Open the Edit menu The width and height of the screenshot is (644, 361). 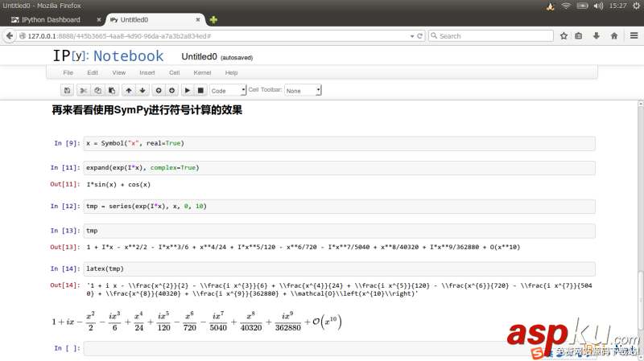point(93,72)
